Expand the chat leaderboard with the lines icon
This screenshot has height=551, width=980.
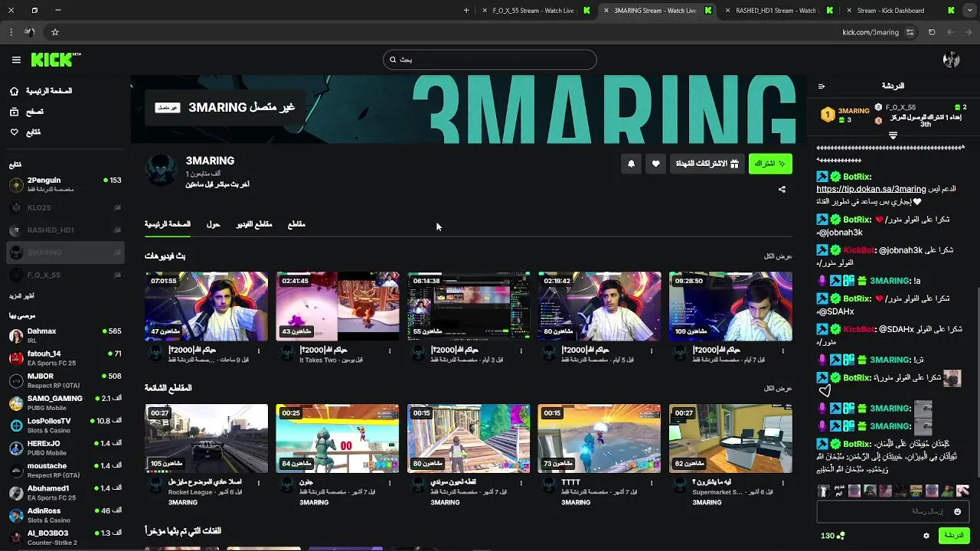(x=893, y=135)
